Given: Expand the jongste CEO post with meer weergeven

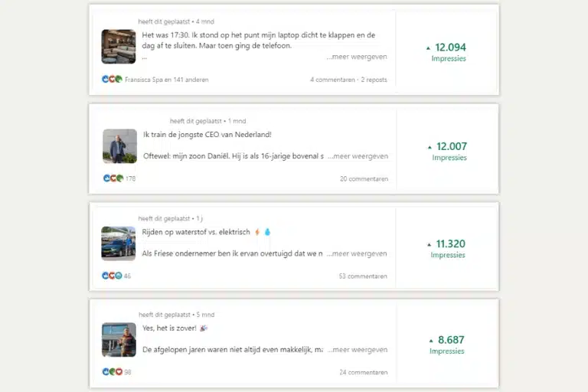Looking at the screenshot, I should 358,156.
